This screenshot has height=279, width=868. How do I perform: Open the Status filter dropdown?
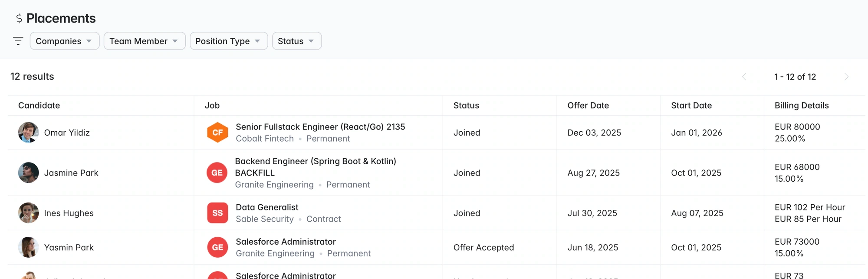pos(297,41)
